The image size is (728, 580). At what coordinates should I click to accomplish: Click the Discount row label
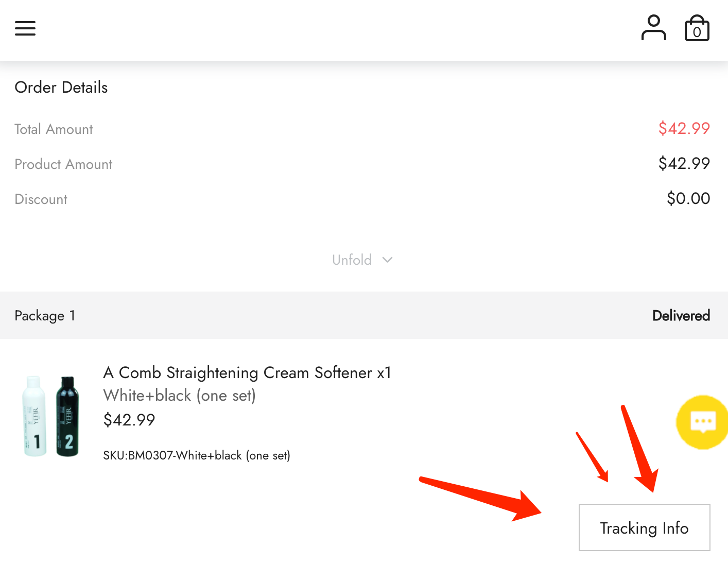pyautogui.click(x=41, y=199)
